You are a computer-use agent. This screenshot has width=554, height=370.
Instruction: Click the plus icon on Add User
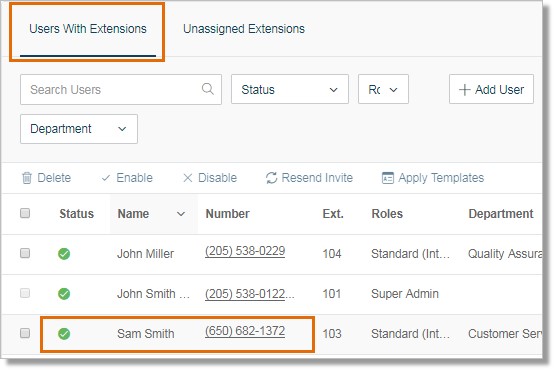click(x=464, y=89)
